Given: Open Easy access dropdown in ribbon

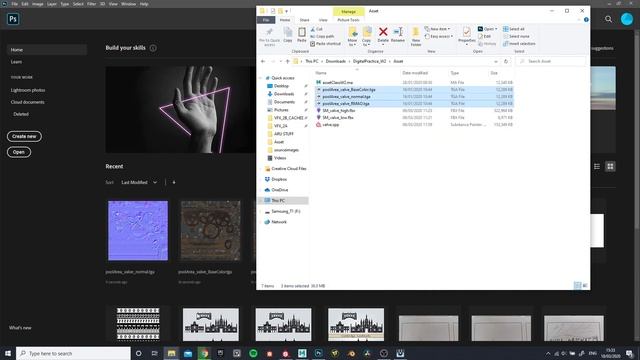Looking at the screenshot, I should point(439,36).
